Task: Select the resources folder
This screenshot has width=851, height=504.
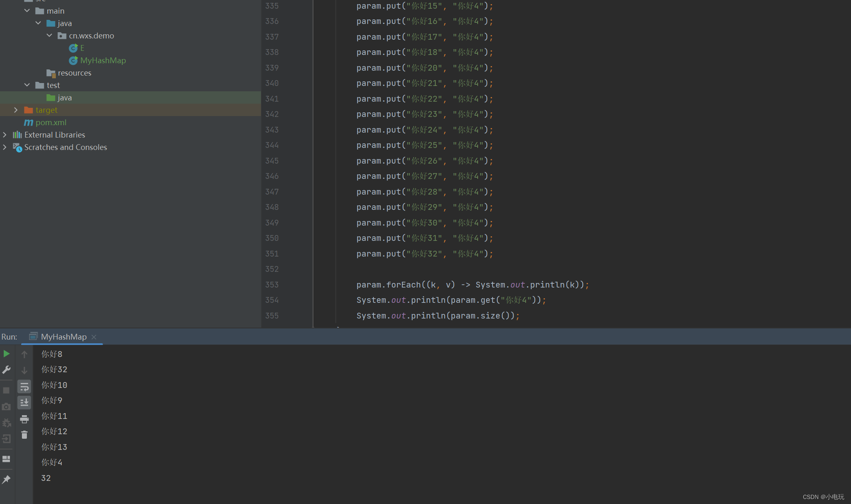Action: 74,73
